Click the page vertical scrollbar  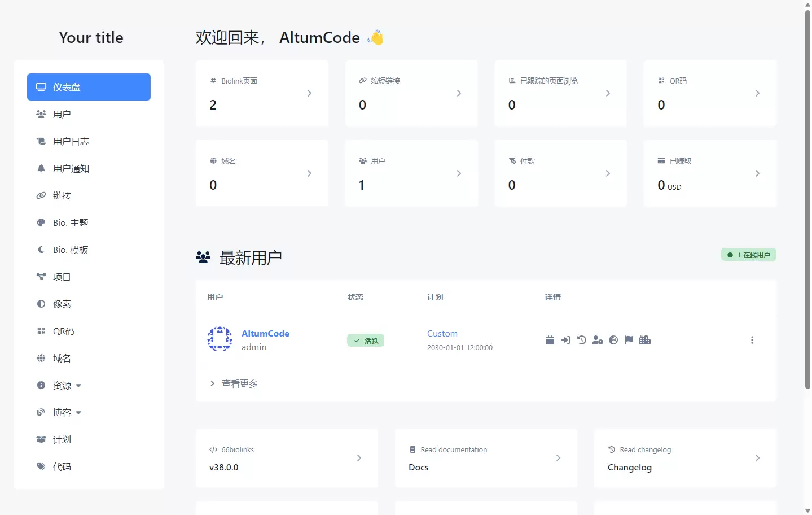tap(807, 199)
